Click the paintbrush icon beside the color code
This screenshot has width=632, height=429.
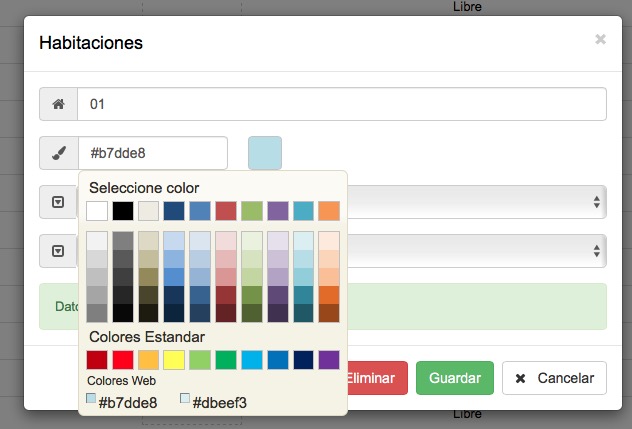tap(58, 153)
